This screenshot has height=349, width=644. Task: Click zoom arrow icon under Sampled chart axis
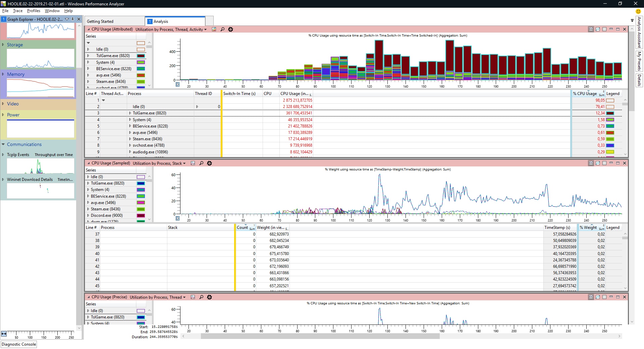point(178,218)
